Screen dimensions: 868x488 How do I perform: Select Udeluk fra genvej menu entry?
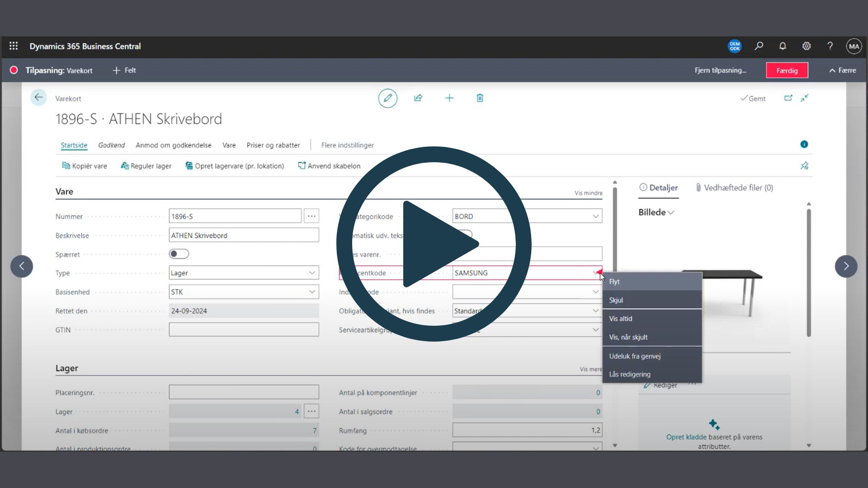(x=652, y=356)
